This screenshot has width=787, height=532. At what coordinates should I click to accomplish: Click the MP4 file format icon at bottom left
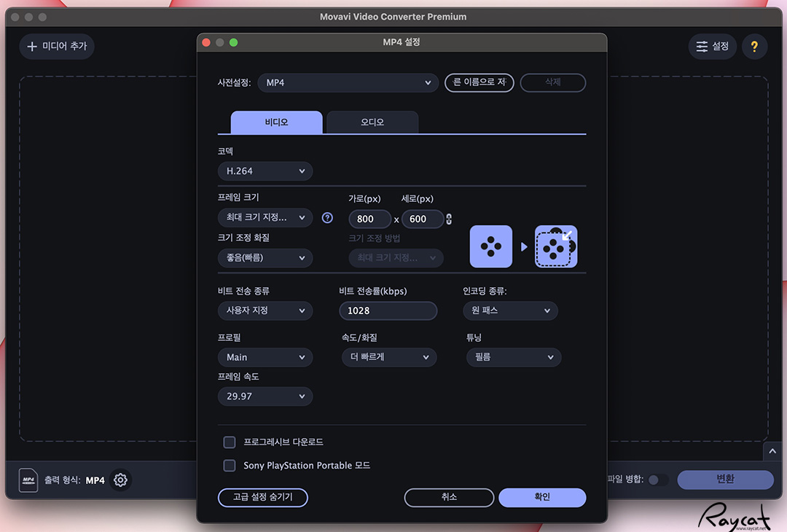pyautogui.click(x=28, y=480)
